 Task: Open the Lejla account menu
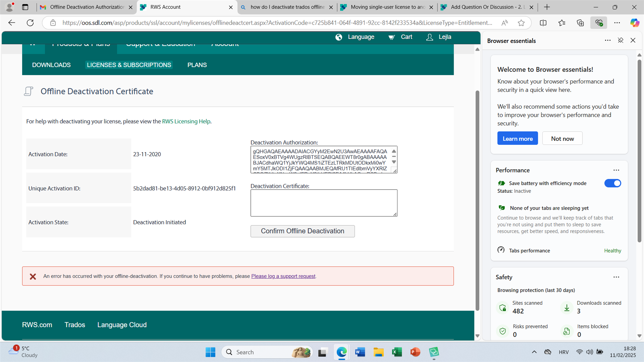click(x=439, y=37)
